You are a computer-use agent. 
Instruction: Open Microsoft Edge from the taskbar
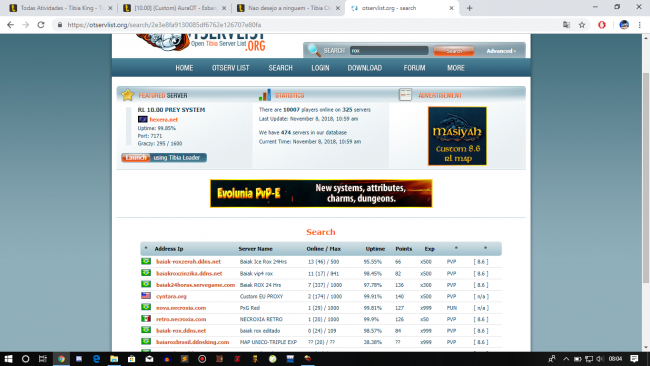pos(96,359)
